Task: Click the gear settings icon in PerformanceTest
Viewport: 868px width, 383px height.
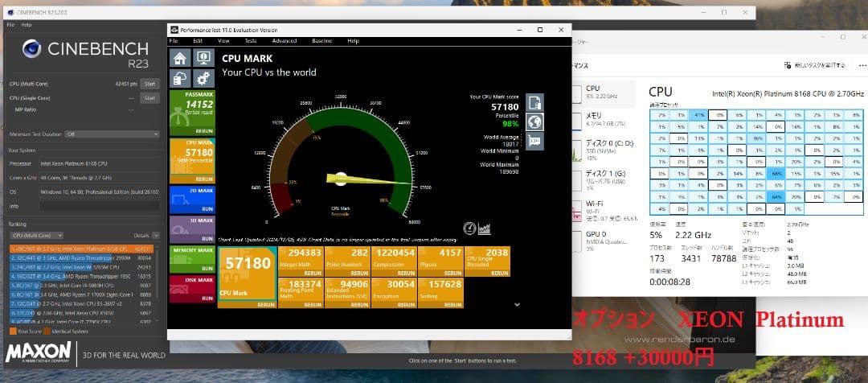Action: [x=202, y=78]
